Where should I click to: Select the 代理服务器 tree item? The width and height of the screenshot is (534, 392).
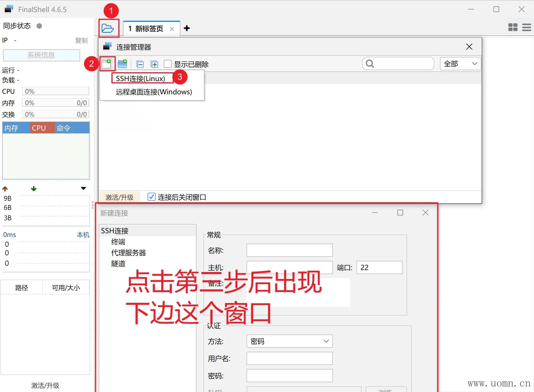point(128,253)
